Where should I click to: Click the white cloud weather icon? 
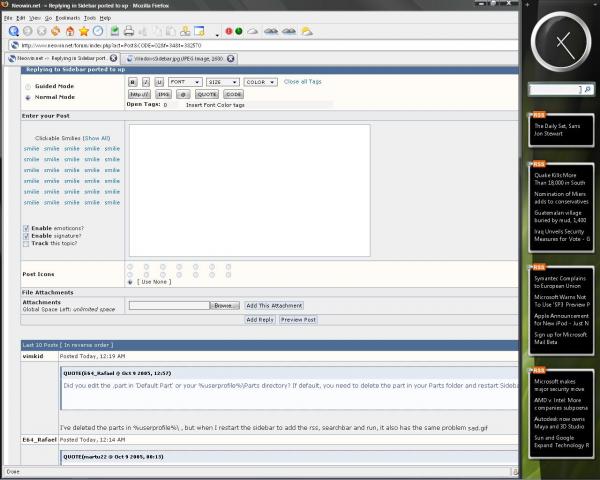(253, 31)
